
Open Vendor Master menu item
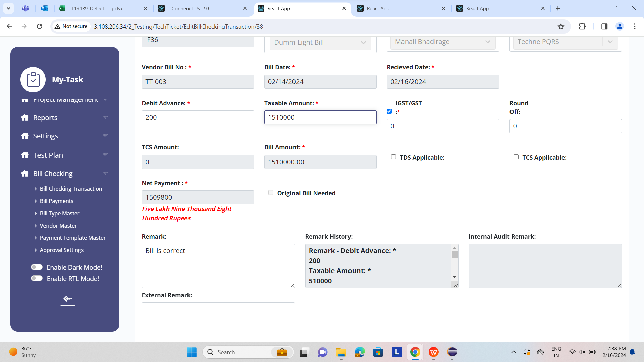[58, 226]
